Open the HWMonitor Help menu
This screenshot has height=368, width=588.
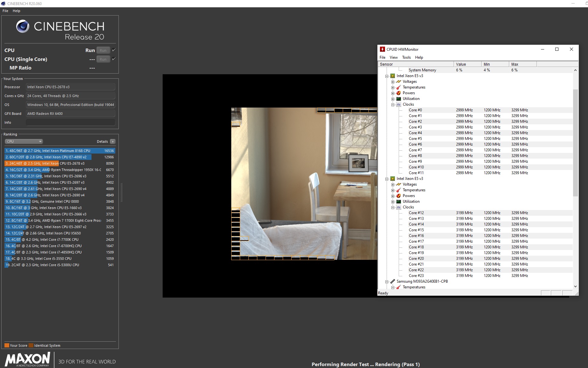click(419, 57)
